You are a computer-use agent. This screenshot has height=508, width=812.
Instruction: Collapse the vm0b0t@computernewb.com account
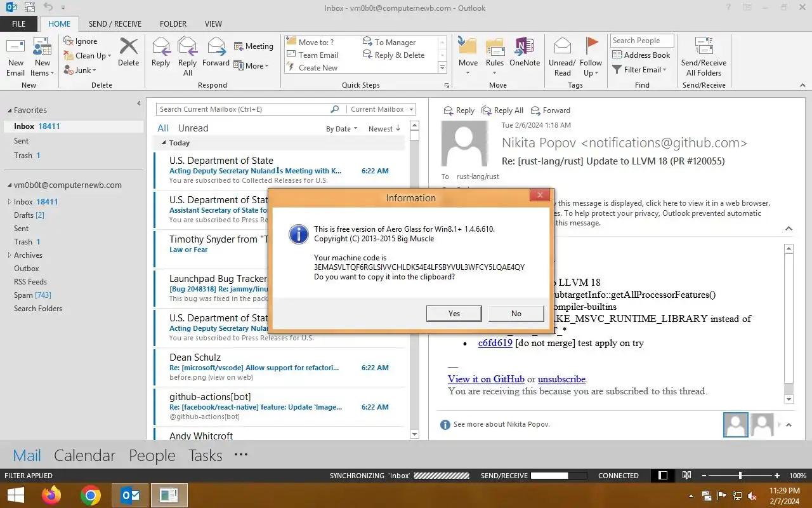coord(9,185)
